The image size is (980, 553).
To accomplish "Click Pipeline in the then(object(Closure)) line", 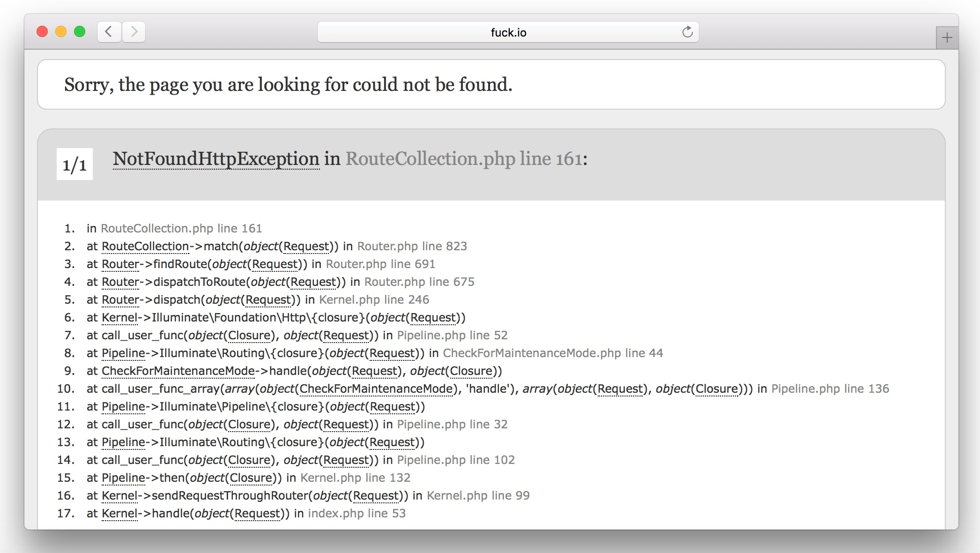I will (123, 478).
